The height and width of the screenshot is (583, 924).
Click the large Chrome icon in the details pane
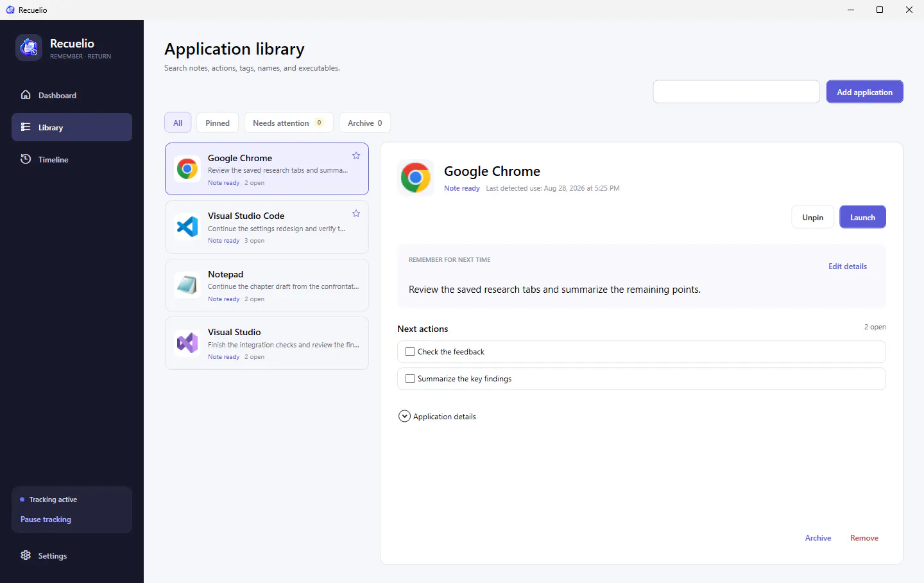point(416,178)
